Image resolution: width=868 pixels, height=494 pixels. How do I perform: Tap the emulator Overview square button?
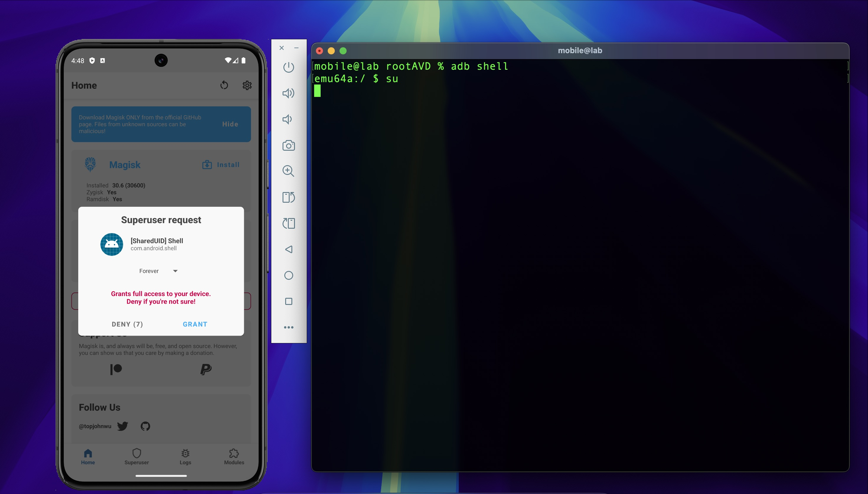coord(288,301)
